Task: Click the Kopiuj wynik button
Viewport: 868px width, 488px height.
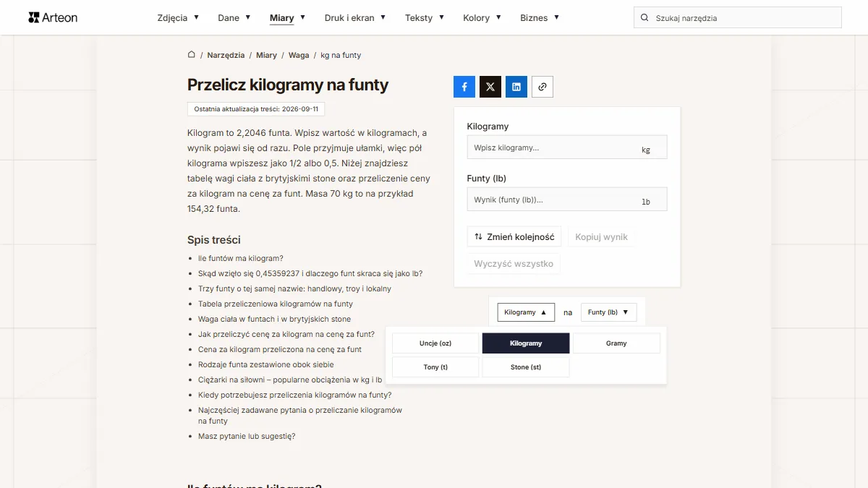Action: [x=602, y=236]
